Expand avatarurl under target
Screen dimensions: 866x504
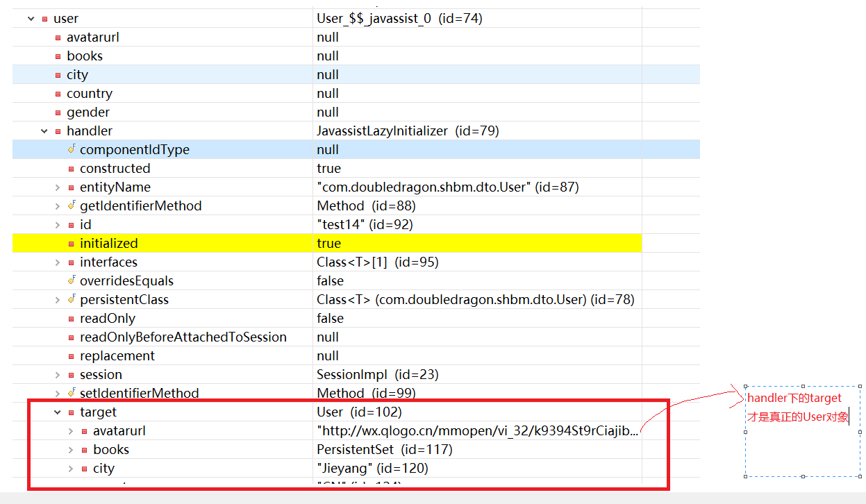71,430
